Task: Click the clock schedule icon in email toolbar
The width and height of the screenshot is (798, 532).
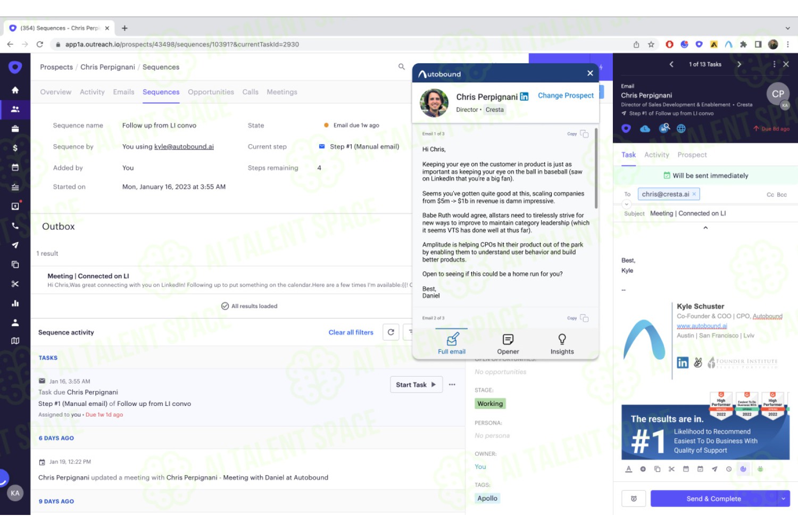Action: pos(729,469)
